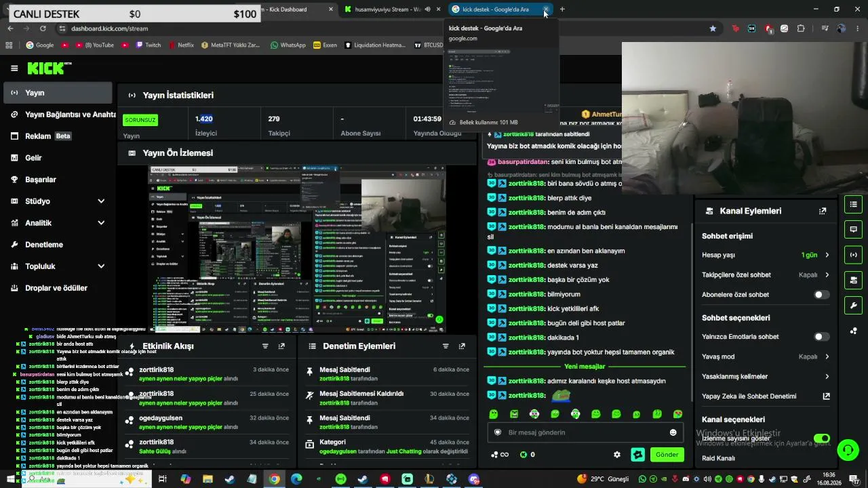Disable İzlenme sayısını göster switch
Image resolution: width=868 pixels, height=488 pixels.
pyautogui.click(x=821, y=439)
